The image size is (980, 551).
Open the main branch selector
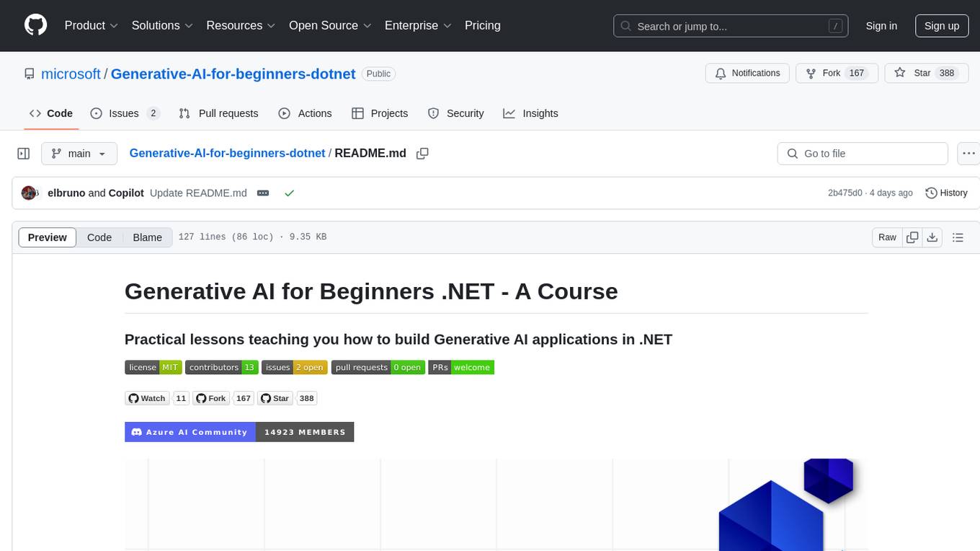click(x=79, y=154)
